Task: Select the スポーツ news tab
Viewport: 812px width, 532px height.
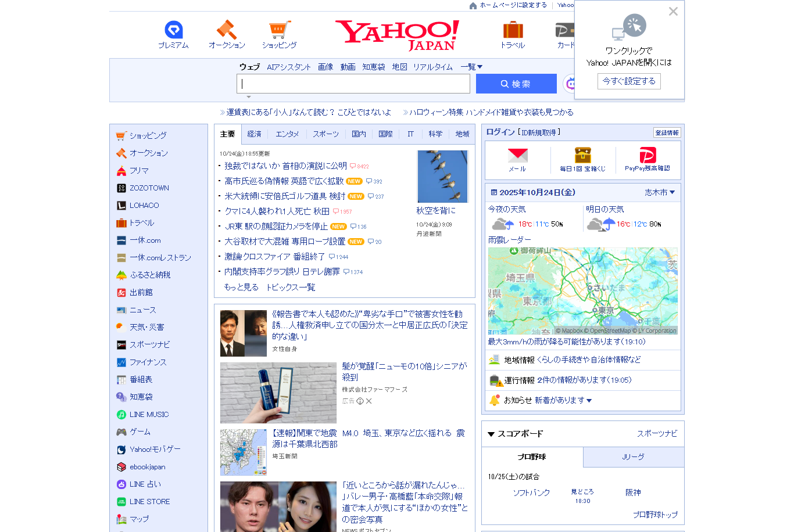Action: (x=325, y=134)
